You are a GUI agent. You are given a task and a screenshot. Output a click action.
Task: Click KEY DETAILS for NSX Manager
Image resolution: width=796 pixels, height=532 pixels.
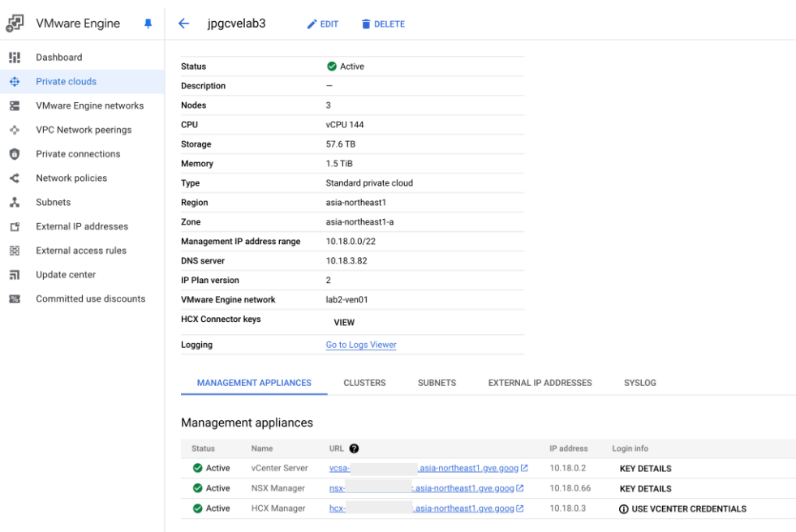click(x=645, y=489)
